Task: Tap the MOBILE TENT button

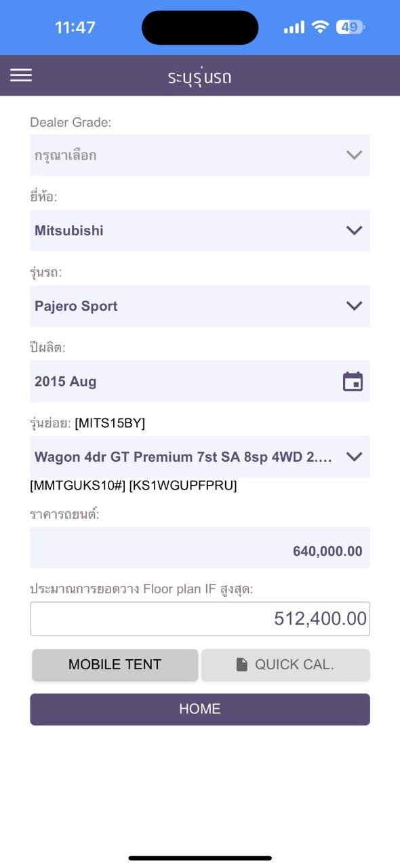Action: [115, 665]
